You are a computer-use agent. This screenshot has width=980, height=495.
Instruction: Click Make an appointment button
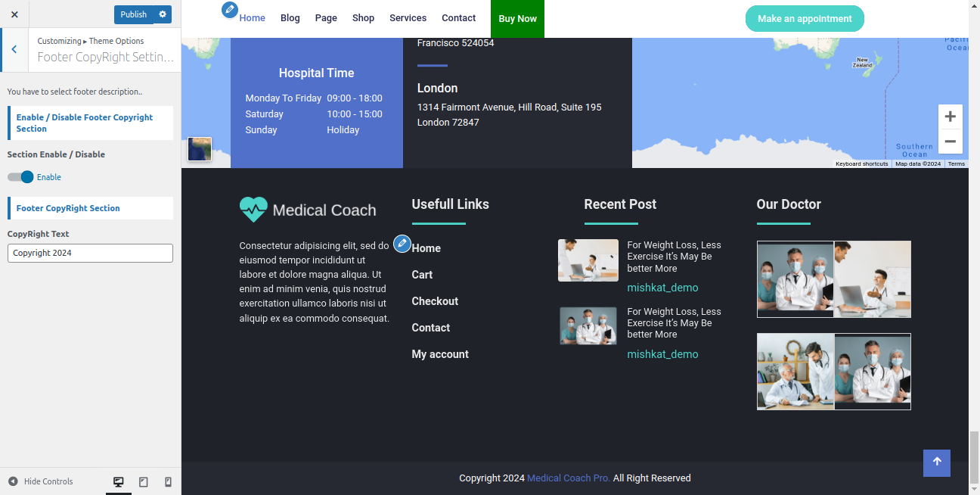click(x=805, y=19)
